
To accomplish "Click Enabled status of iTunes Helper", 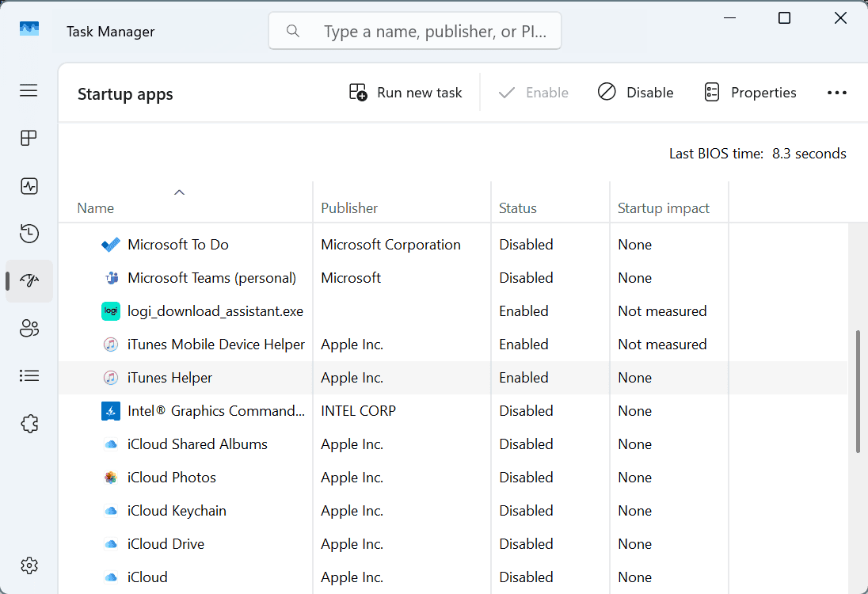I will point(523,378).
